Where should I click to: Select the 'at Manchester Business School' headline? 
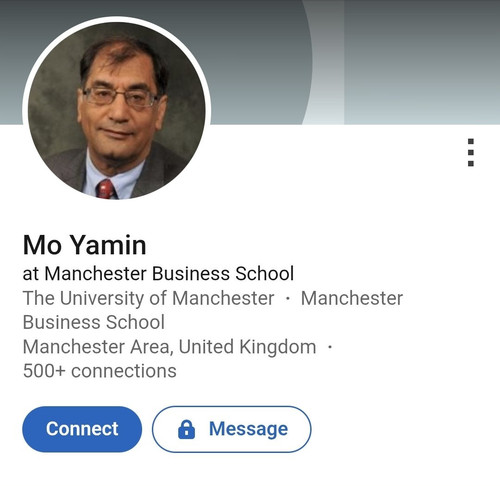click(x=158, y=273)
